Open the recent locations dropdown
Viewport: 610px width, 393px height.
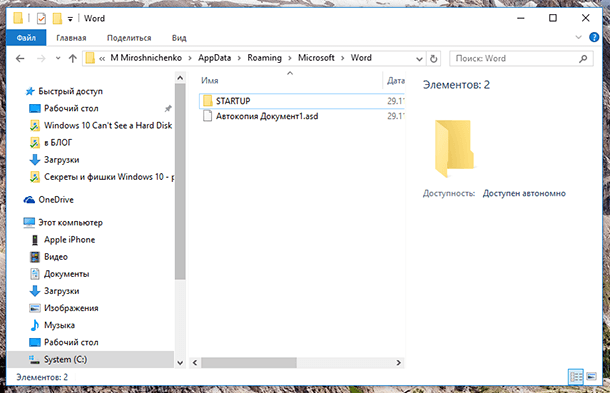58,58
